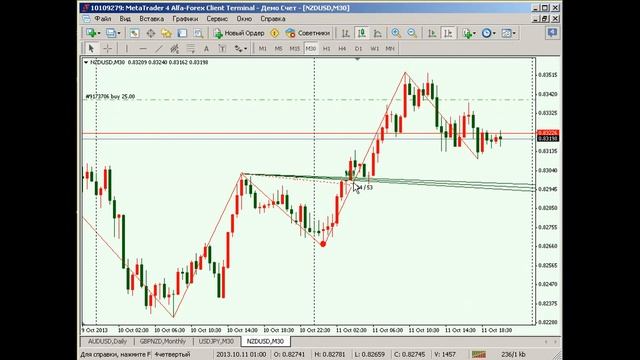Select the M30 timeframe button
640x360 pixels.
[x=311, y=49]
